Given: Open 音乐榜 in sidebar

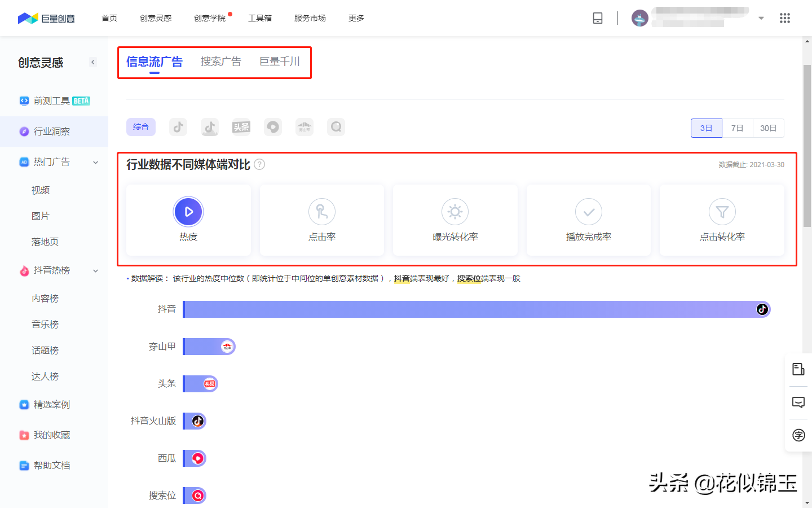Looking at the screenshot, I should point(45,325).
